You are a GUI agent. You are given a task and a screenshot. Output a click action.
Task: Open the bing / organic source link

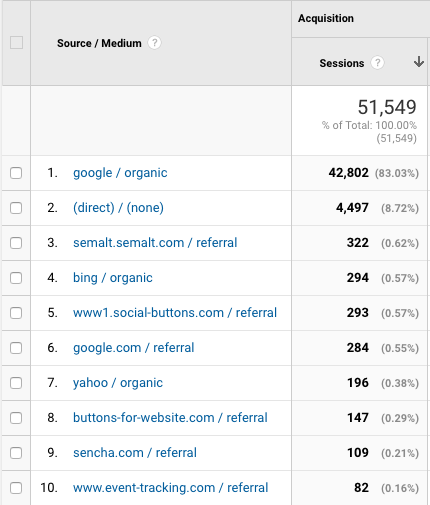point(113,278)
